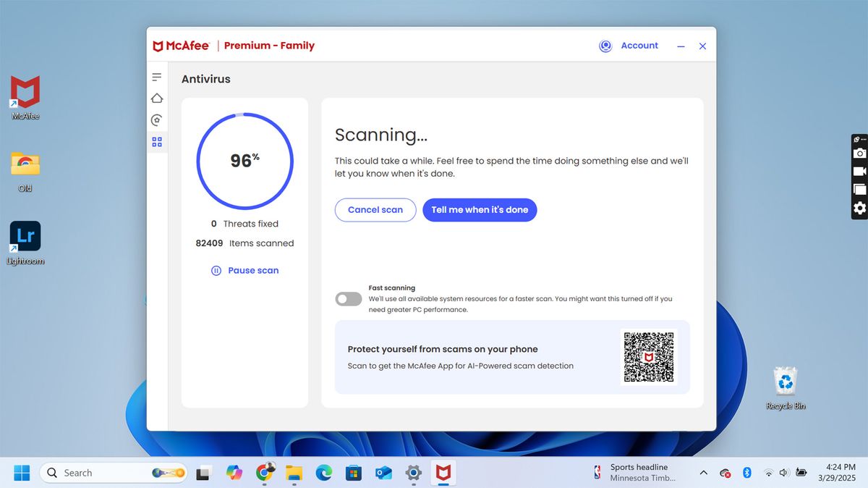Open the capture toolbar settings gear

pyautogui.click(x=859, y=209)
